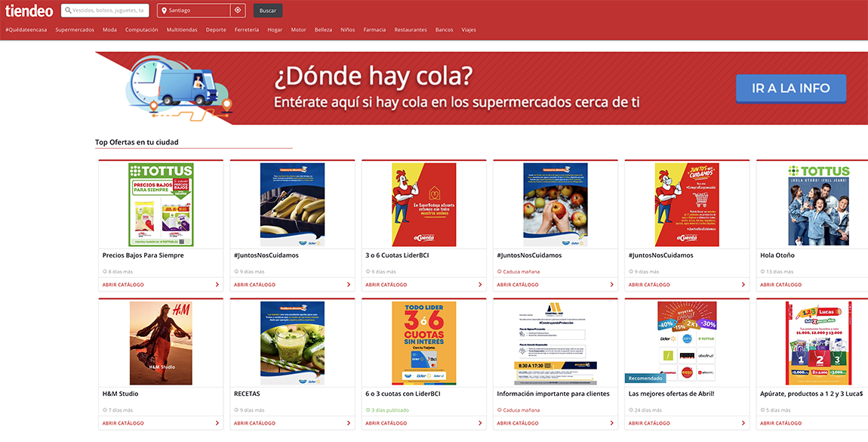Open the Computación category
868x442 pixels.
(x=142, y=30)
